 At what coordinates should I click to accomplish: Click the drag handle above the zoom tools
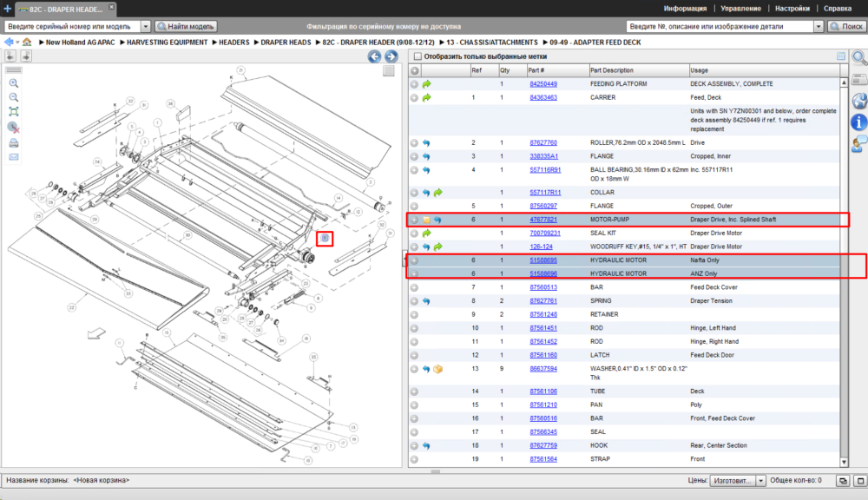pyautogui.click(x=14, y=70)
